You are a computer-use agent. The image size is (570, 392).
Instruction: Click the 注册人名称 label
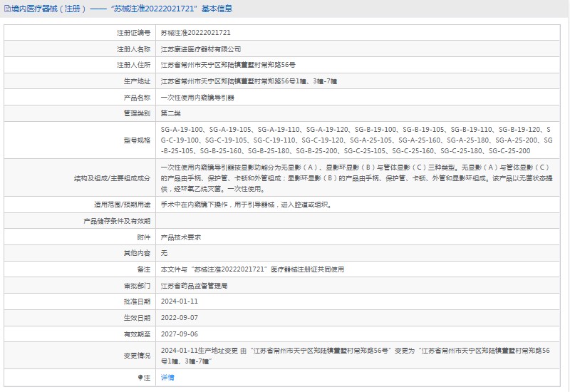pos(133,49)
